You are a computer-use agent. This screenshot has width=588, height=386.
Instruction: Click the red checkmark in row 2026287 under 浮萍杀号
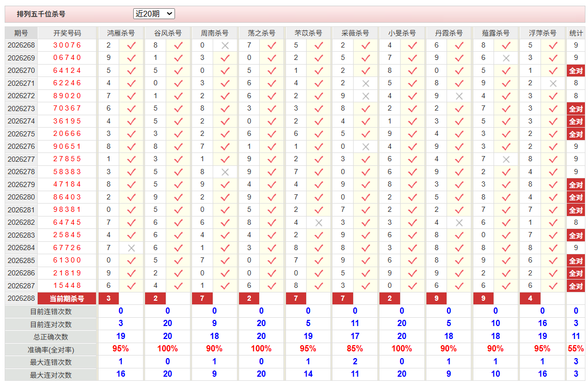(553, 286)
